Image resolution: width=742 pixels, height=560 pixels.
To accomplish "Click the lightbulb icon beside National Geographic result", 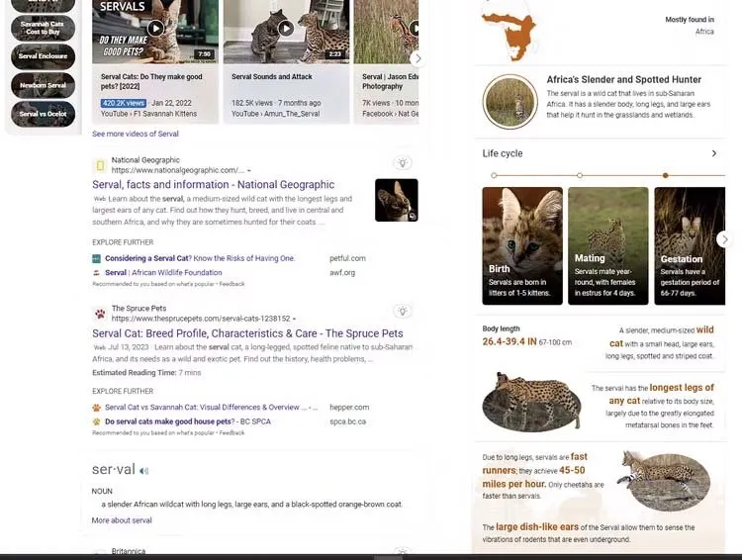I will [x=403, y=163].
